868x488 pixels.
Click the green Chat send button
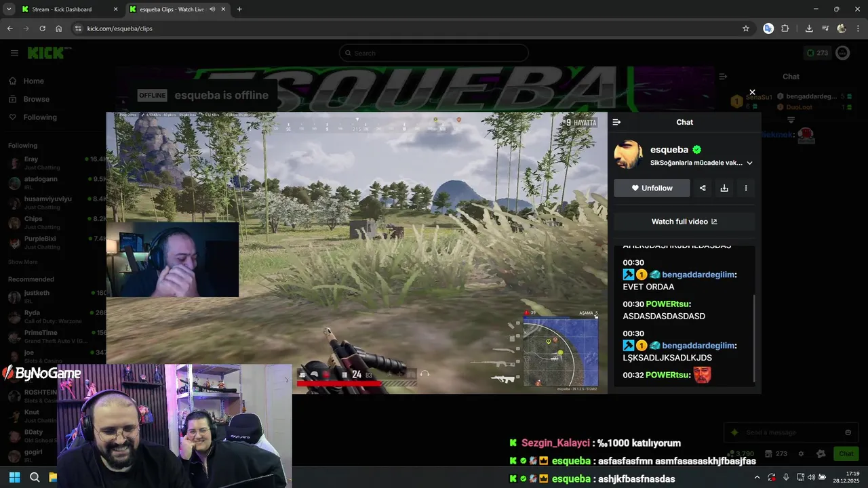pos(846,453)
